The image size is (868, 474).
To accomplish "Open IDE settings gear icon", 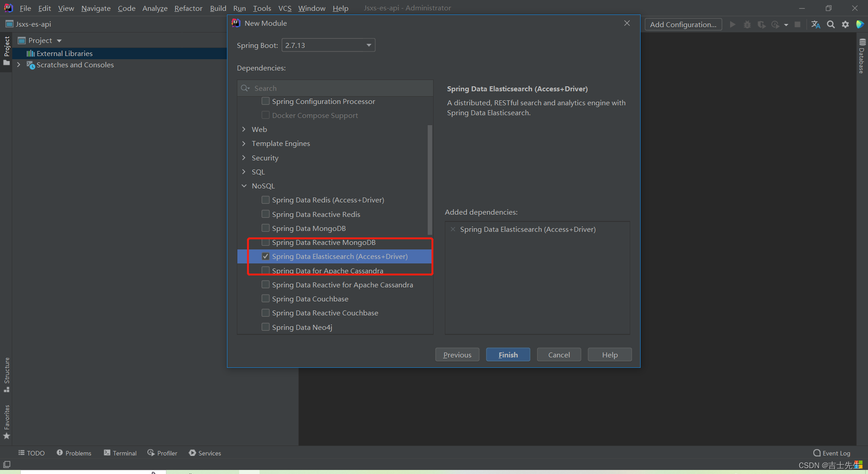I will click(845, 24).
